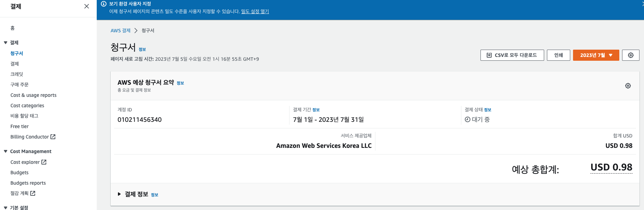Click 정보 link beside 결제 정보

click(154, 195)
